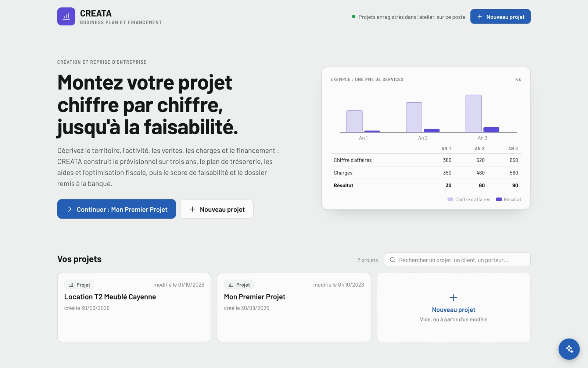Click the Résultat value 90
This screenshot has height=368, width=588.
point(515,185)
